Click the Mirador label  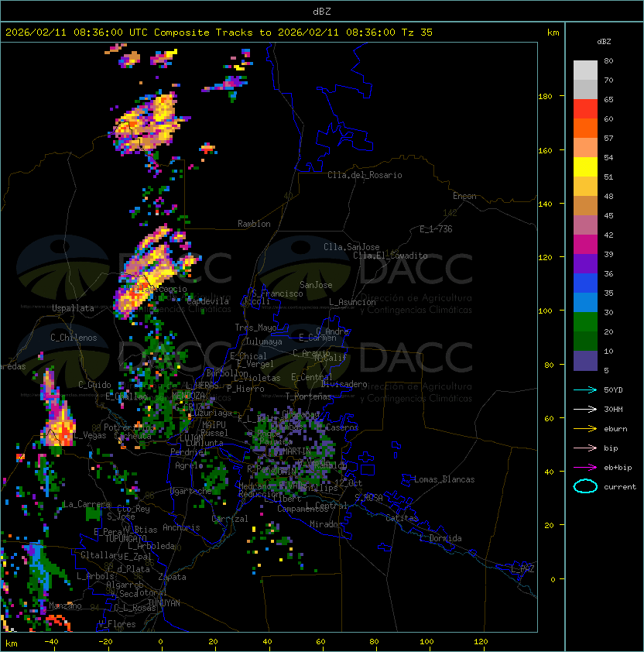[x=327, y=524]
